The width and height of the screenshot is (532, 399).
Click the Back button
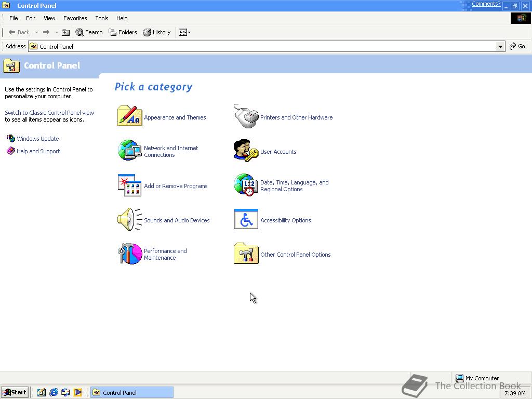pos(19,32)
